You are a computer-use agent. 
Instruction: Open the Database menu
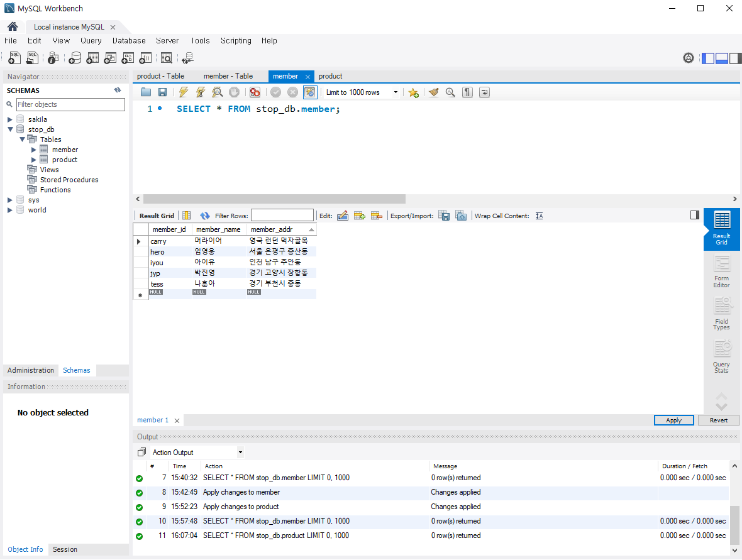129,41
